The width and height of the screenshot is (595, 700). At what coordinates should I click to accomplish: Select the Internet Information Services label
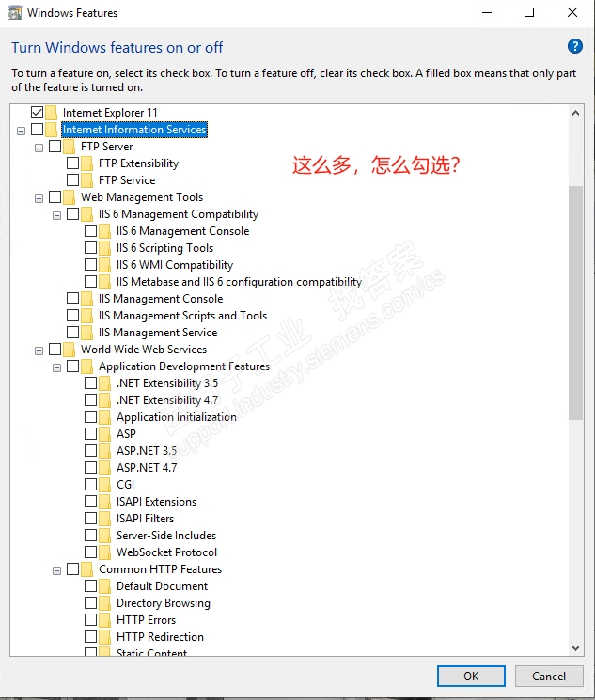(x=134, y=130)
